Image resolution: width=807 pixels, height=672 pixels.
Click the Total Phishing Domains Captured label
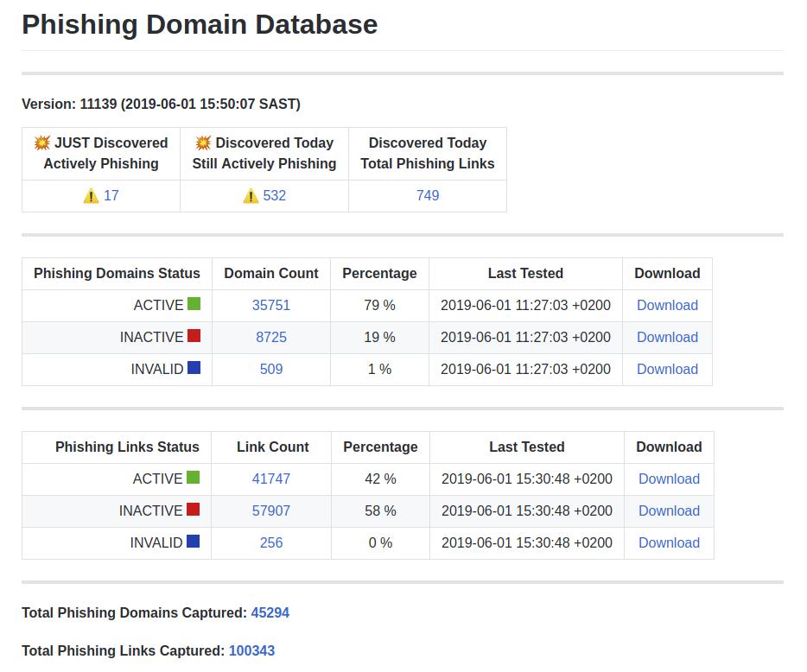click(134, 612)
